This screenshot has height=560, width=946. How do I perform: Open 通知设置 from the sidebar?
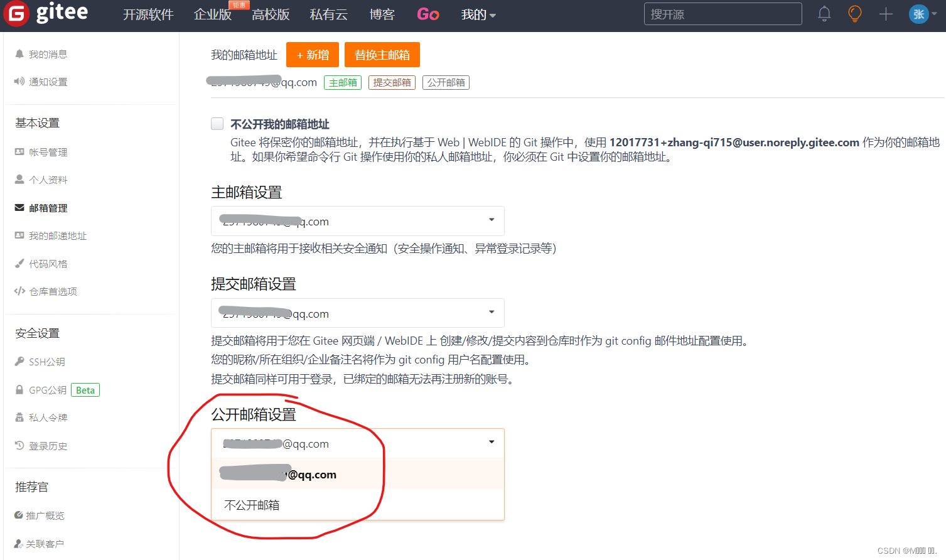tap(48, 82)
